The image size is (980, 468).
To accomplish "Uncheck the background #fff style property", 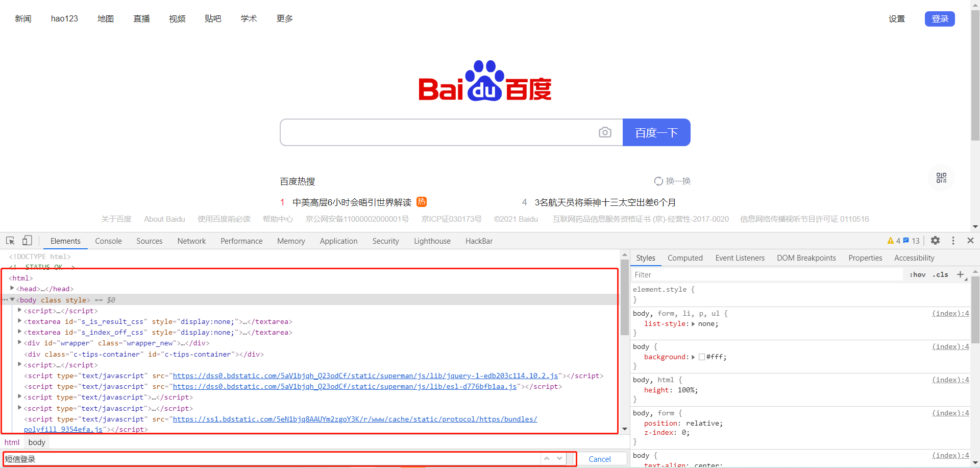I will click(638, 357).
